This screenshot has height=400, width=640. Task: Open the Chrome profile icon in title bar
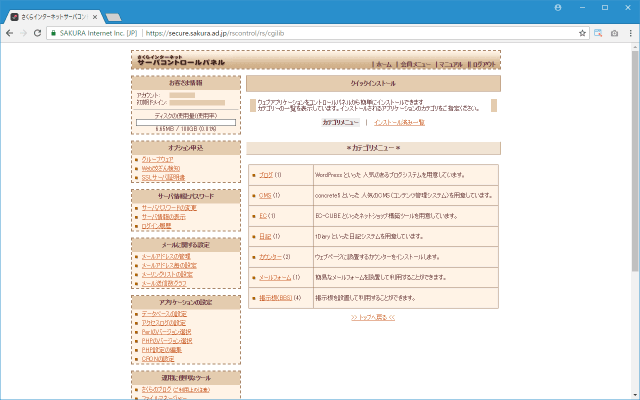coord(558,7)
